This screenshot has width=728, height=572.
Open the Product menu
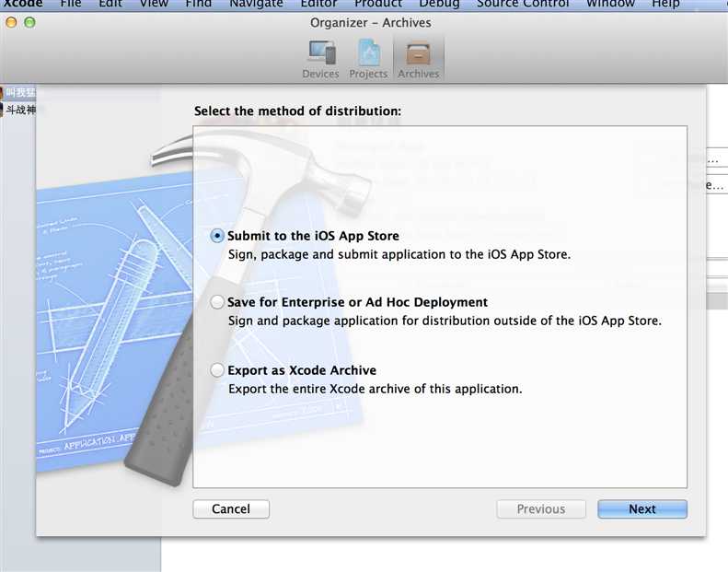(x=378, y=4)
